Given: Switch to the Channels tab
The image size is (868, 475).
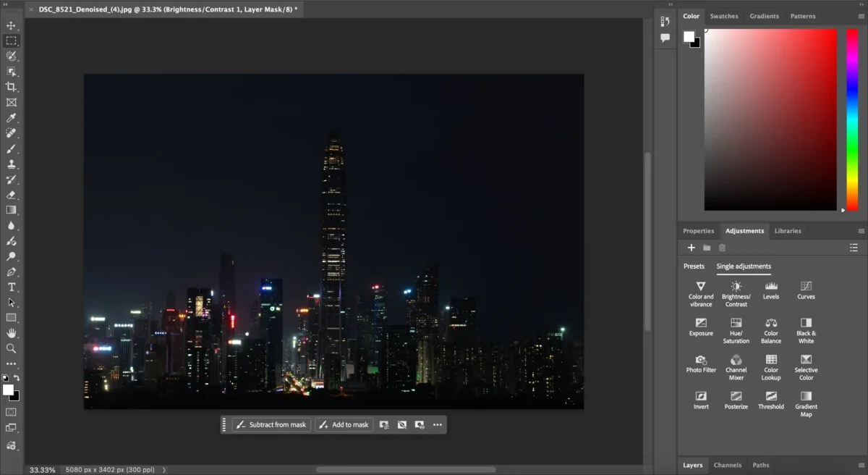Looking at the screenshot, I should pyautogui.click(x=727, y=465).
